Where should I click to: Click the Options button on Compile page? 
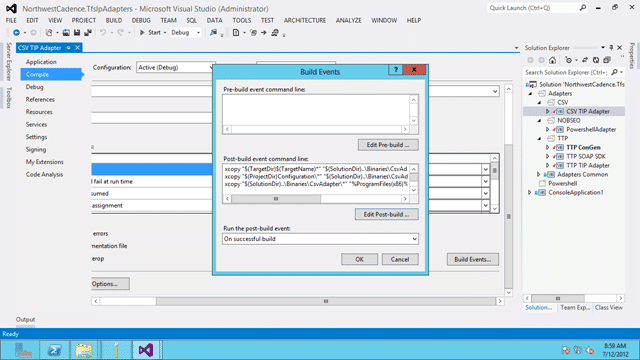110,284
